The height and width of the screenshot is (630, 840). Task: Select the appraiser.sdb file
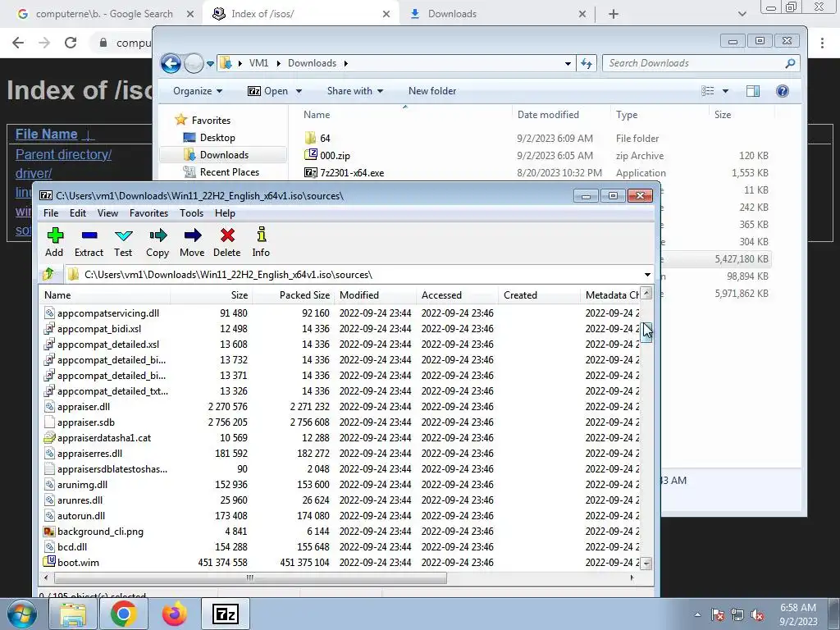(85, 422)
